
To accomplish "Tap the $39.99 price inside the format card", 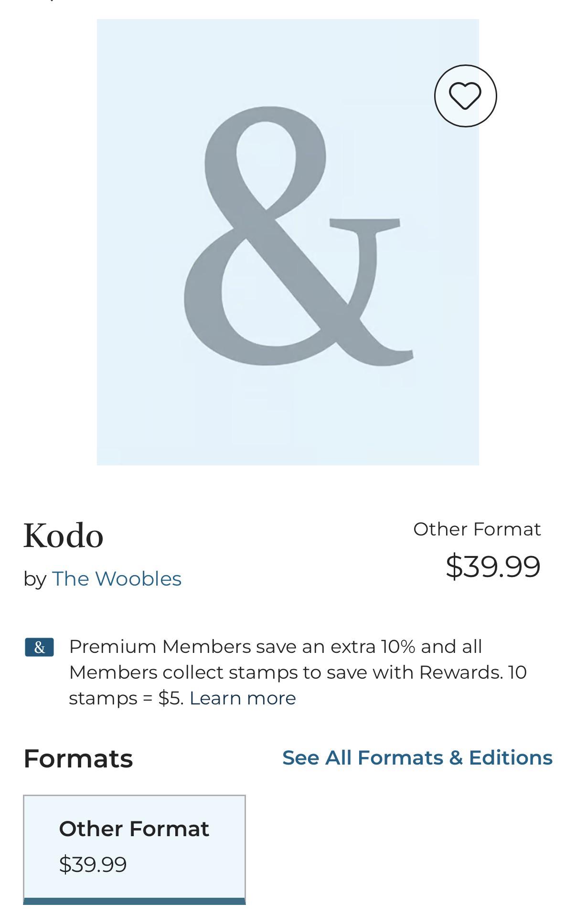I will click(x=93, y=864).
